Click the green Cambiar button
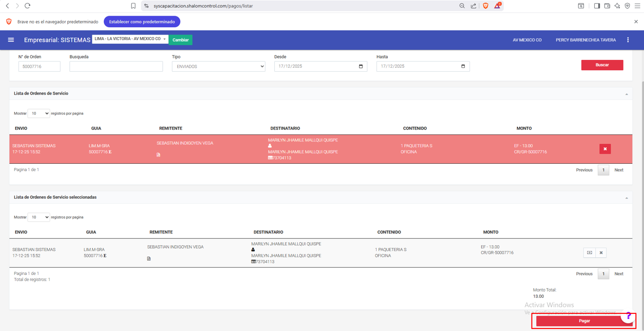The width and height of the screenshot is (644, 331). (180, 40)
